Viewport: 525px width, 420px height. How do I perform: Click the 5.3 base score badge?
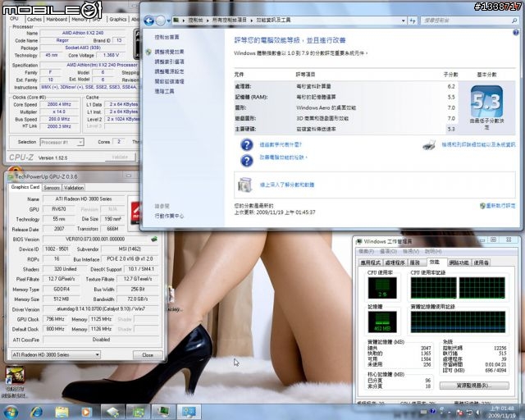(x=486, y=101)
